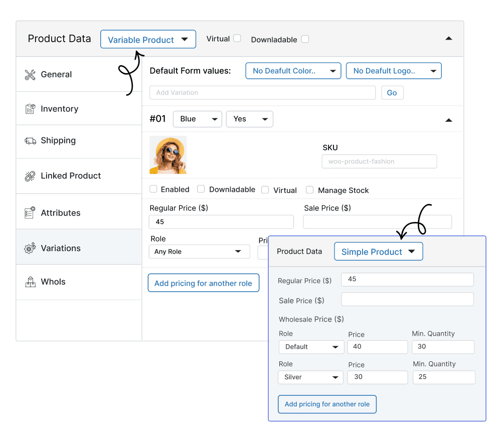Enable the Manage Stock checkbox
This screenshot has height=438, width=504.
309,190
